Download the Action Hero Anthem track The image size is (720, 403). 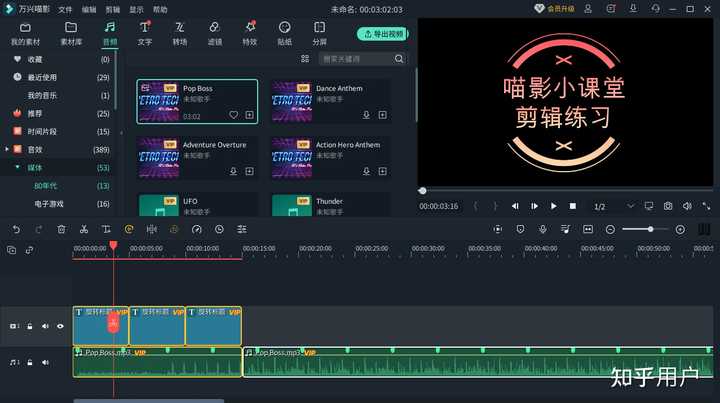366,171
